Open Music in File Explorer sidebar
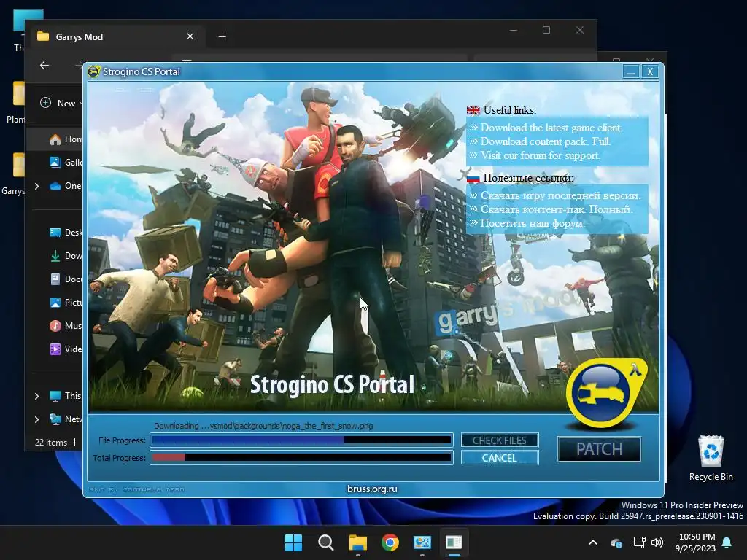Image resolution: width=747 pixels, height=560 pixels. click(x=65, y=326)
